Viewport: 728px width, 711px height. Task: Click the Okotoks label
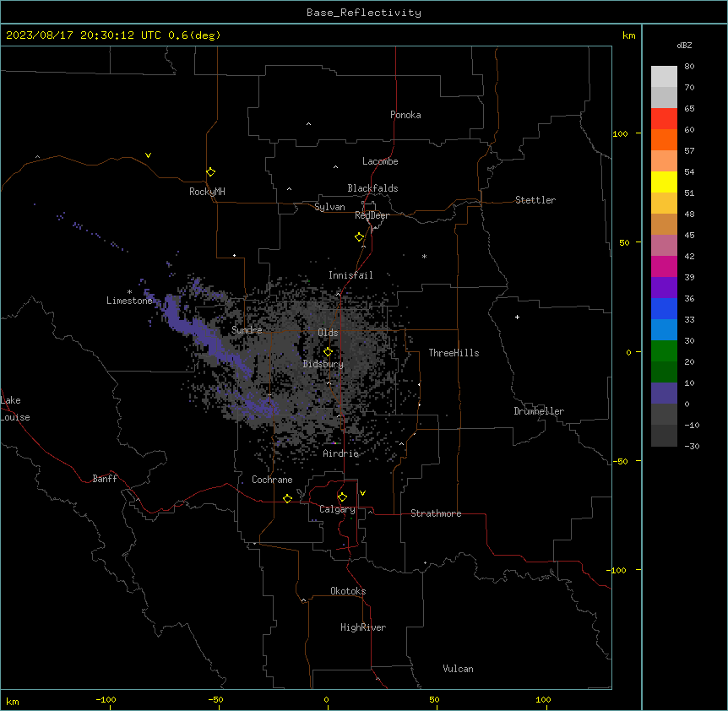point(348,591)
